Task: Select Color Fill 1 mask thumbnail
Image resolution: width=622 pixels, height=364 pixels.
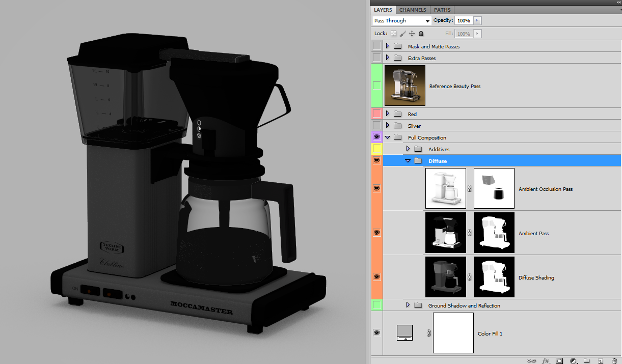Action: point(453,333)
